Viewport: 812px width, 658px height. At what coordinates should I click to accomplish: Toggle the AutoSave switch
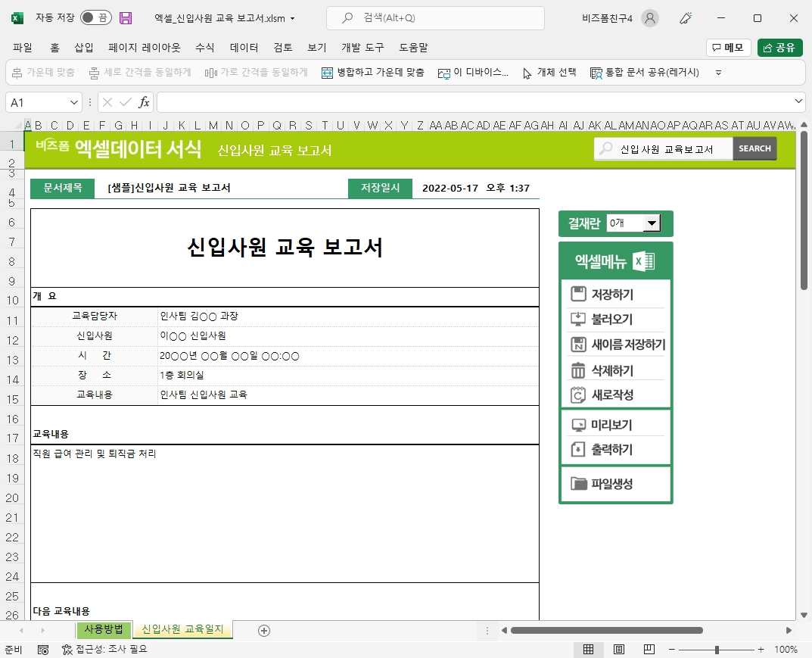pos(96,17)
